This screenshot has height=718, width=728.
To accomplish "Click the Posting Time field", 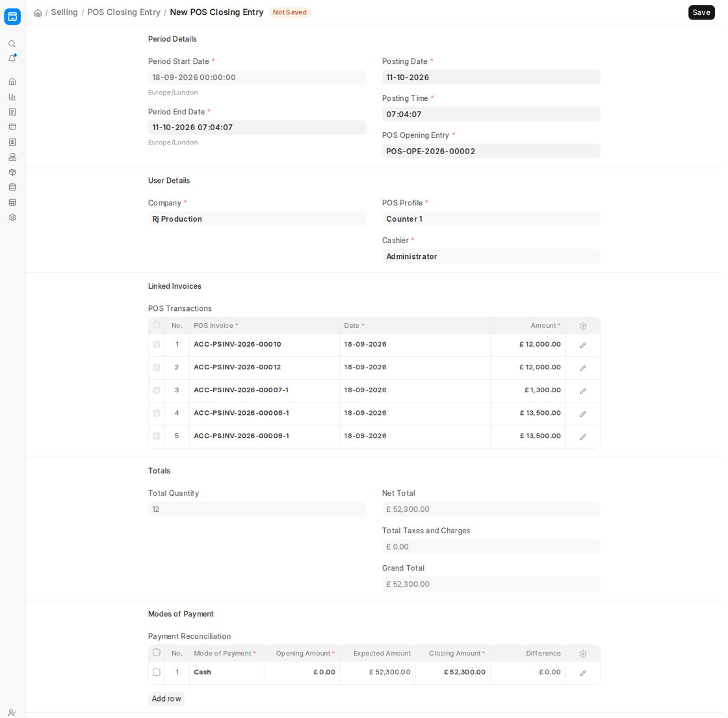I will pyautogui.click(x=491, y=114).
